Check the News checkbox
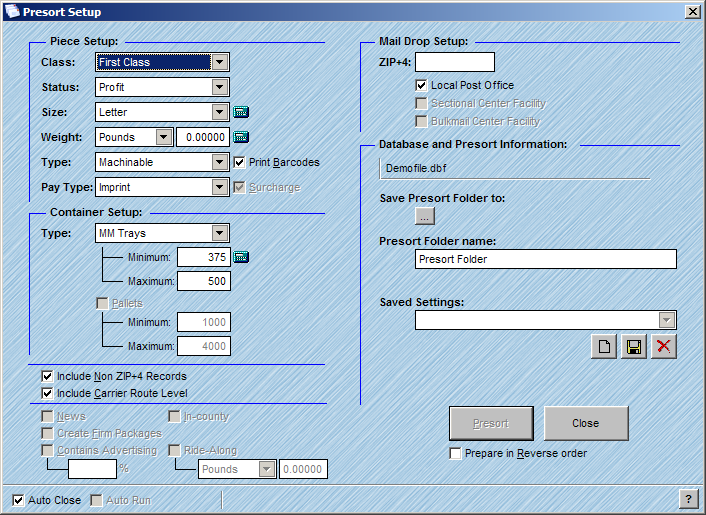Screen dimensions: 706x515 (x=47, y=416)
